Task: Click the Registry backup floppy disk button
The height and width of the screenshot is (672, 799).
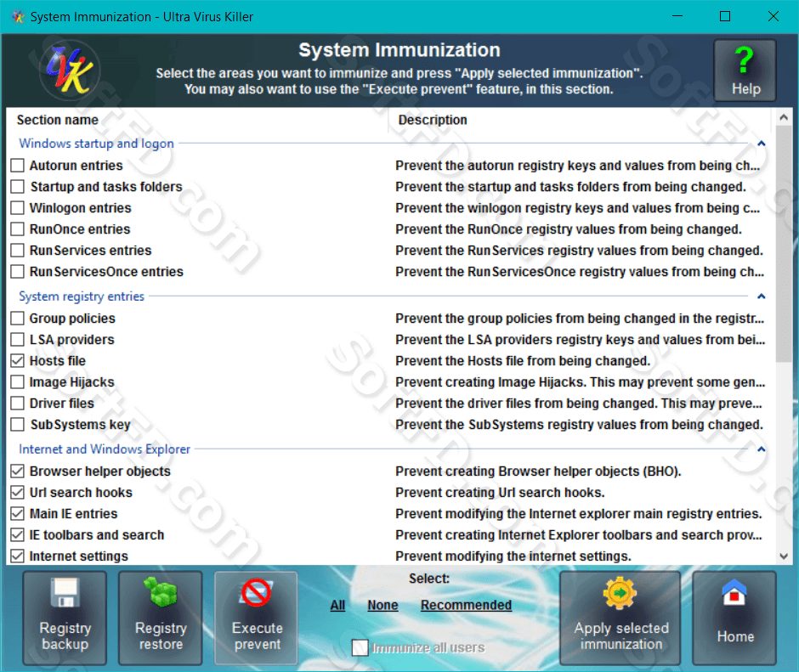Action: tap(65, 618)
